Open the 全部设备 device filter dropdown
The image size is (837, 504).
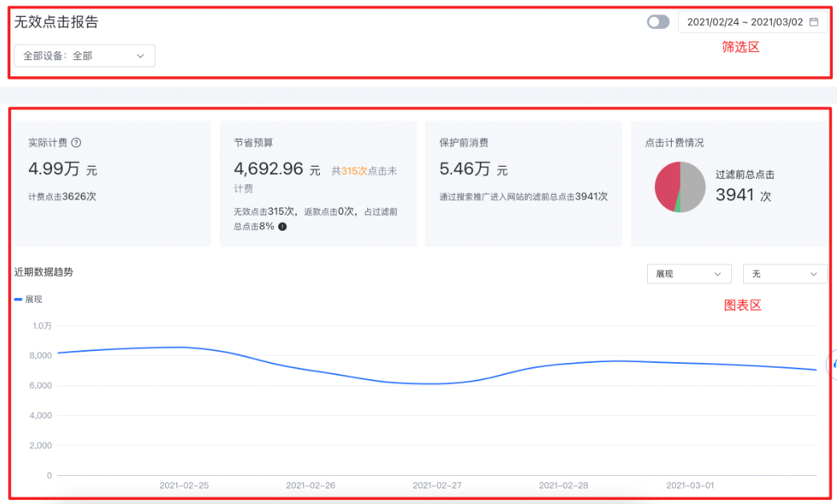pyautogui.click(x=84, y=55)
